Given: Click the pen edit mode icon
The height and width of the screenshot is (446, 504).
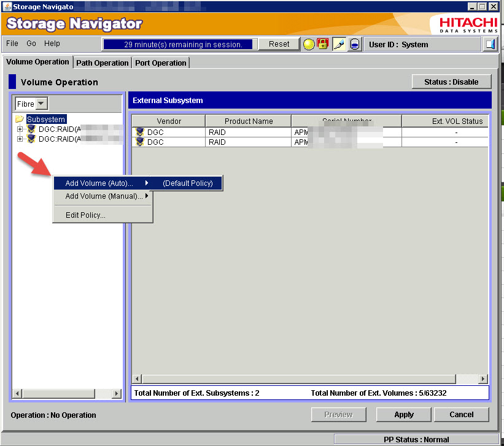Looking at the screenshot, I should (339, 44).
